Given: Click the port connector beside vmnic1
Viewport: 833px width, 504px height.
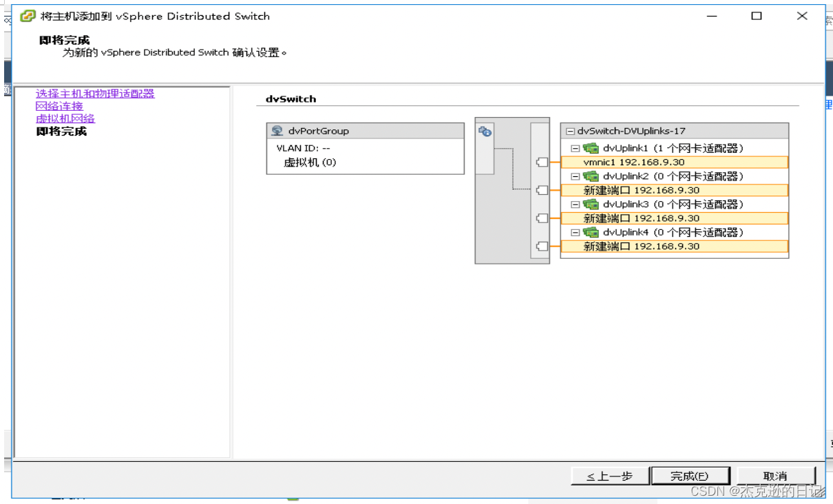Looking at the screenshot, I should (x=542, y=162).
